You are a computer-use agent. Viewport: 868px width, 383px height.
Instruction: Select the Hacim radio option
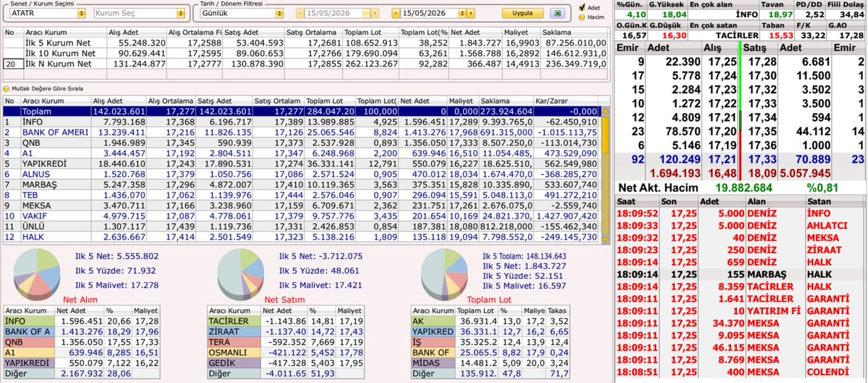coord(582,17)
